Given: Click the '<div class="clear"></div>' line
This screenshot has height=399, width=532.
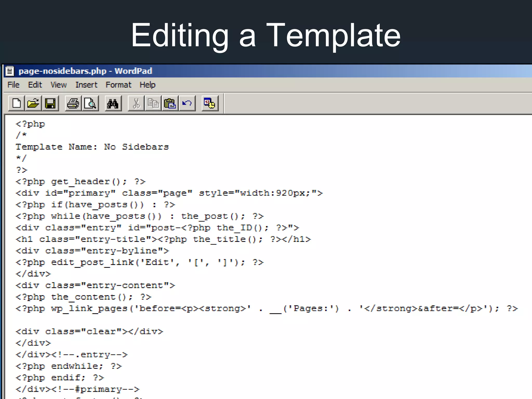Looking at the screenshot, I should coord(89,332).
